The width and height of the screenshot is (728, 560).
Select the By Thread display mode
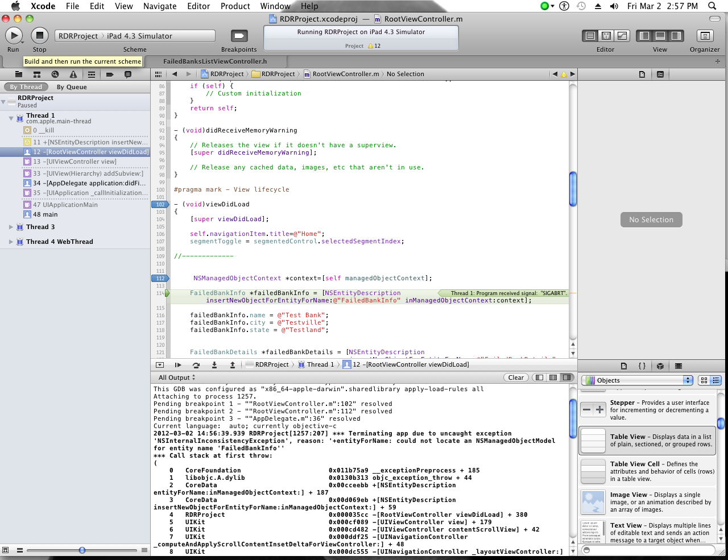26,87
